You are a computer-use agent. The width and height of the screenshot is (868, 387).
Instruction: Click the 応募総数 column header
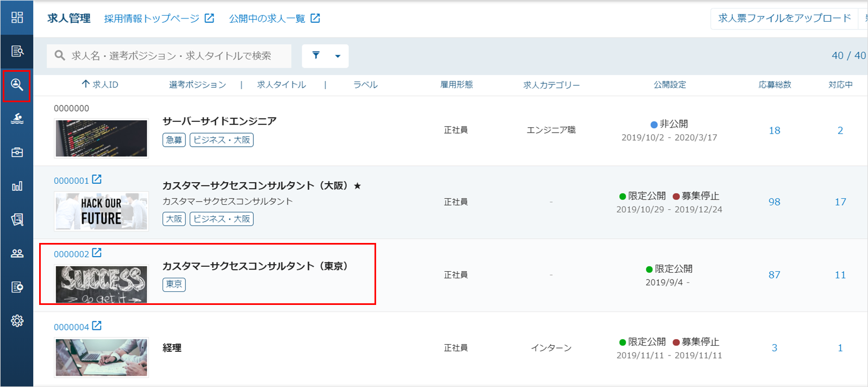tap(775, 84)
